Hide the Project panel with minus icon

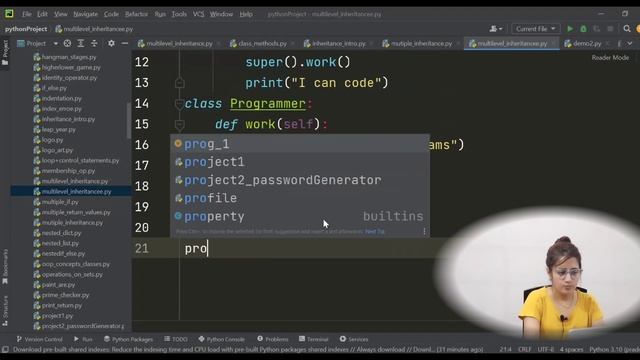(x=124, y=43)
